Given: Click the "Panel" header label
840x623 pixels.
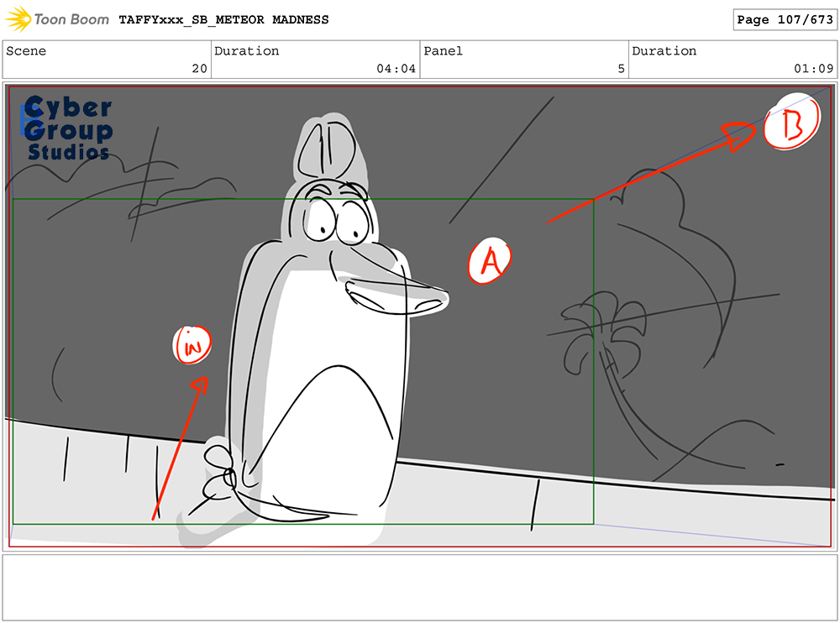Looking at the screenshot, I should click(443, 51).
